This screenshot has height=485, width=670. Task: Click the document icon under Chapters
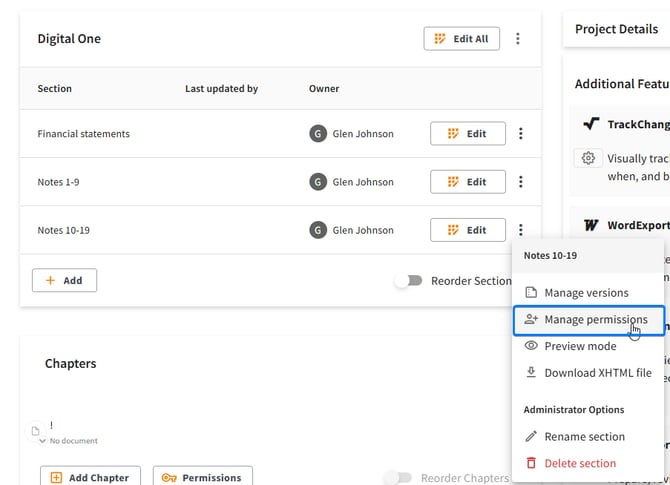click(36, 431)
